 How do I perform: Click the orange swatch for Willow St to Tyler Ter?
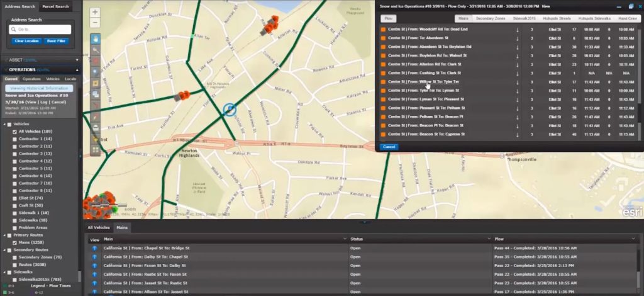383,82
